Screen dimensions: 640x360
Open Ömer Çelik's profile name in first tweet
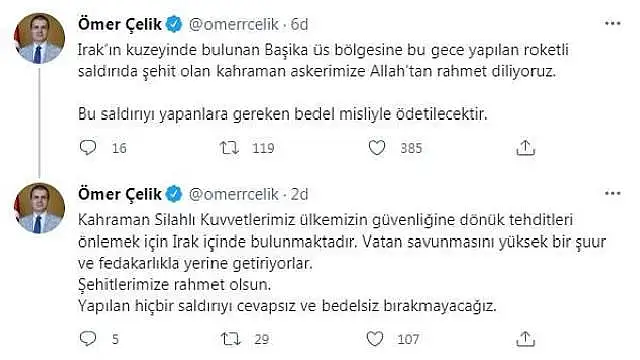(x=120, y=24)
